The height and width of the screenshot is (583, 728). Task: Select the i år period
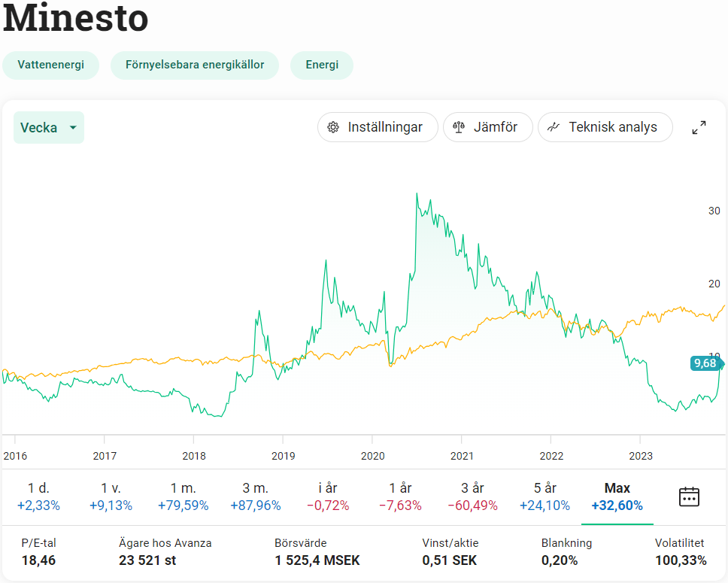(x=327, y=496)
